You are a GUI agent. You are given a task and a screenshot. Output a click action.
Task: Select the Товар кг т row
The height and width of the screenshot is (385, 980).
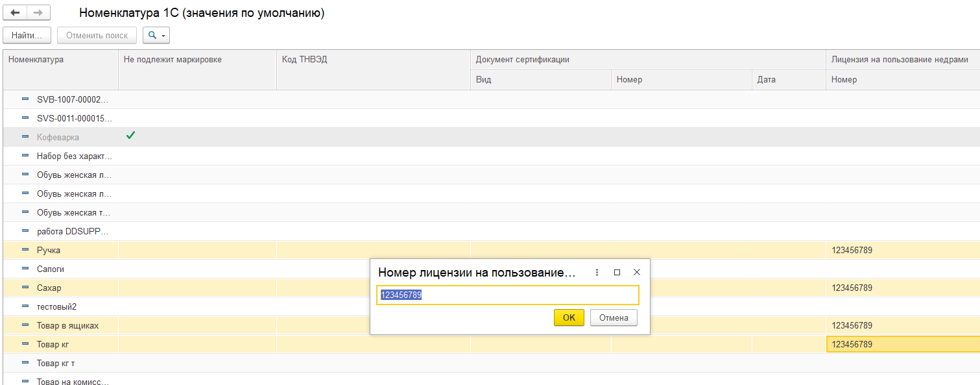[x=56, y=363]
